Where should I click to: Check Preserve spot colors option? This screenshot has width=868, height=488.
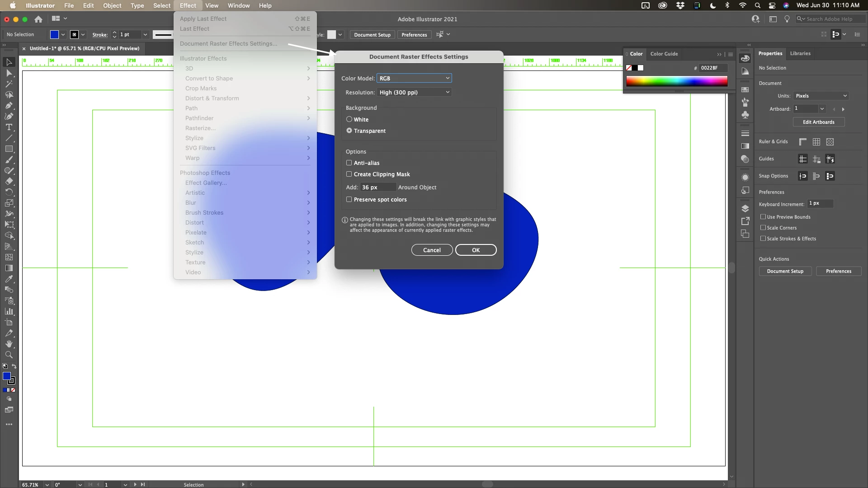349,200
